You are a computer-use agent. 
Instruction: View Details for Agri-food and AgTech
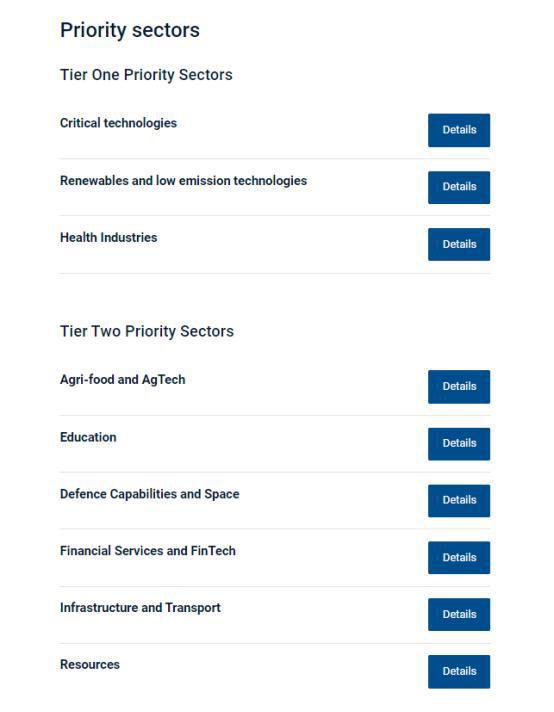[x=459, y=386]
